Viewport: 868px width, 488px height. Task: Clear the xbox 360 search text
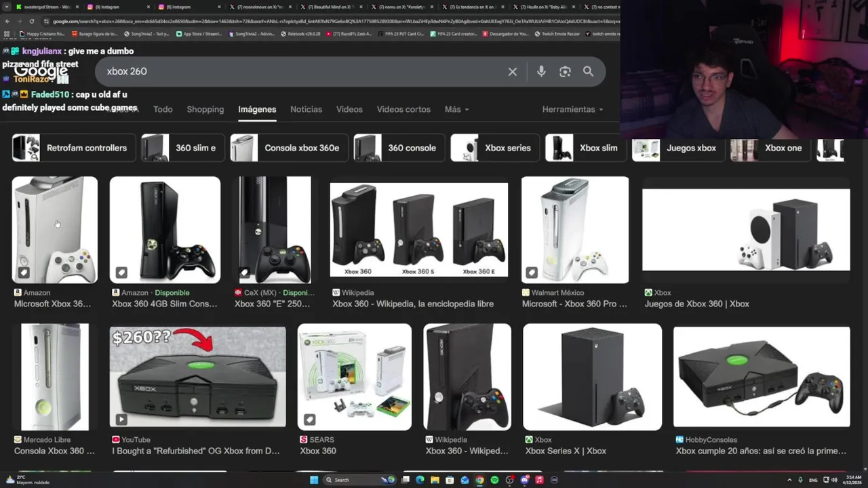pos(513,71)
